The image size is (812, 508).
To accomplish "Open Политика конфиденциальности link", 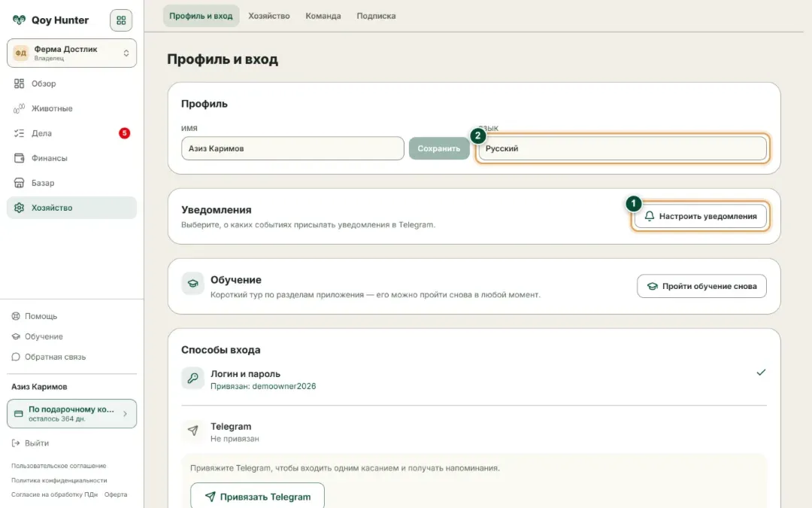I will coord(59,480).
